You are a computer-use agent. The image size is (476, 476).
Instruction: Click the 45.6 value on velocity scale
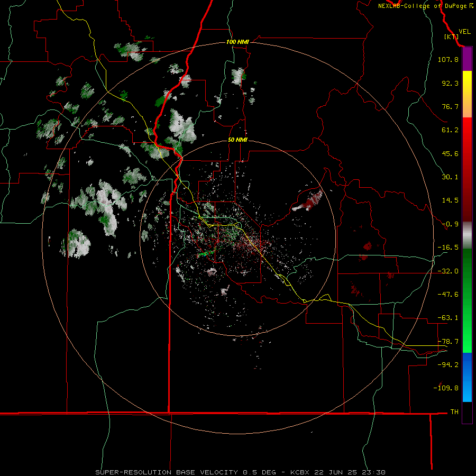tap(450, 153)
